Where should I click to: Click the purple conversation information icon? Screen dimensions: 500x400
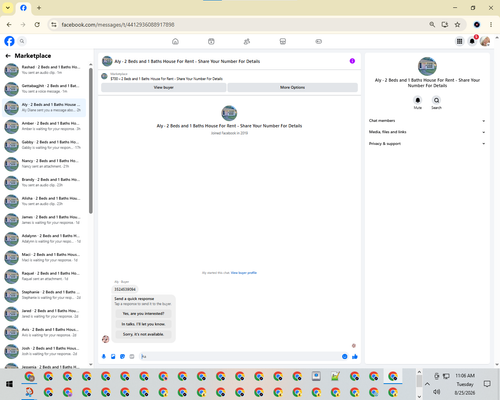(352, 61)
